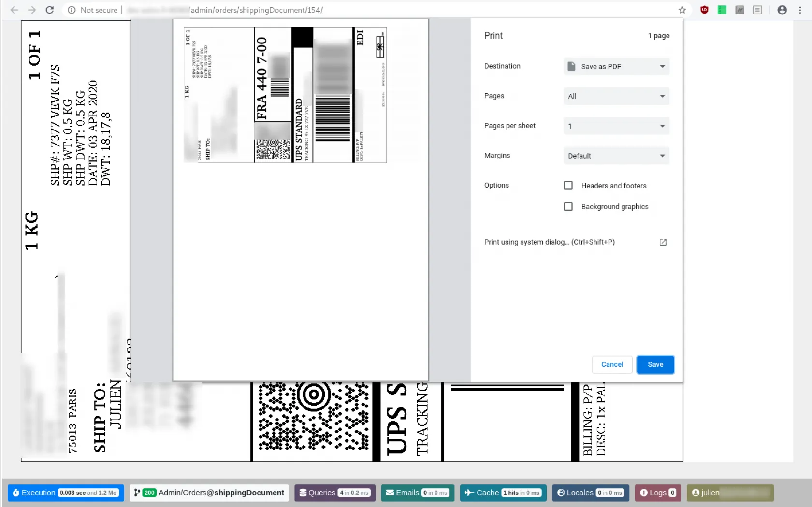
Task: Click the system dialog external link icon
Action: tap(663, 242)
